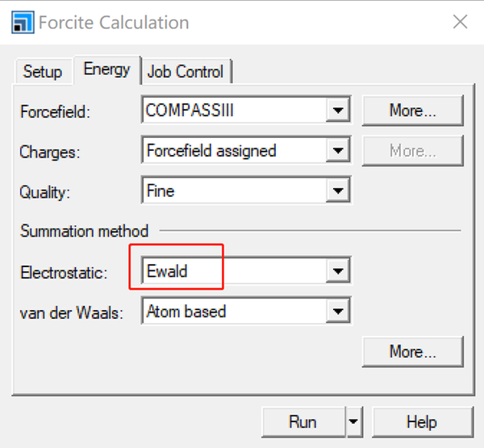Image resolution: width=484 pixels, height=448 pixels.
Task: Select the Energy tab
Action: (x=106, y=69)
